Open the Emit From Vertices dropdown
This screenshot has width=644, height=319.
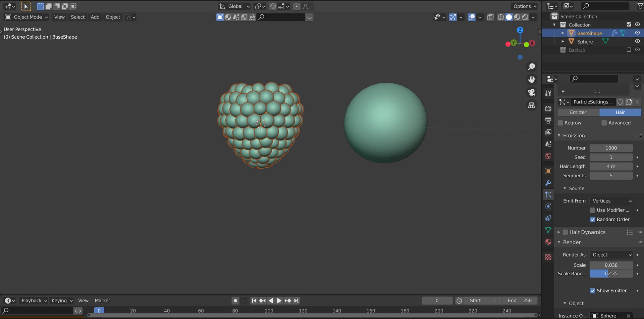pos(611,200)
